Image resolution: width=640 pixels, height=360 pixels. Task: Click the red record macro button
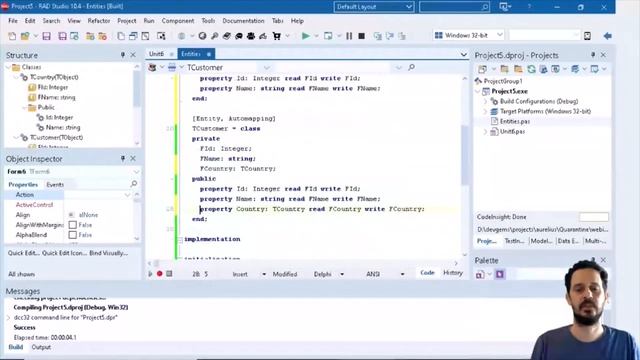coord(160,274)
